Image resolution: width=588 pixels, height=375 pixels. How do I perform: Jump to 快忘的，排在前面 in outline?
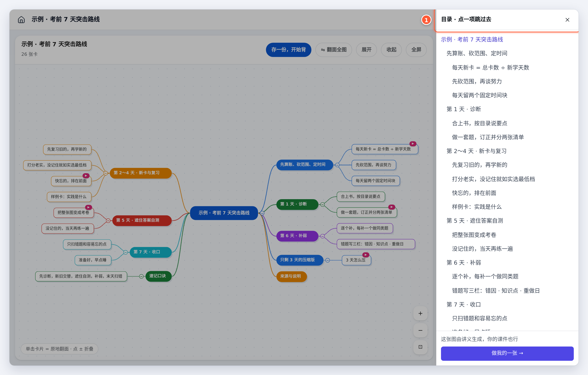click(474, 193)
